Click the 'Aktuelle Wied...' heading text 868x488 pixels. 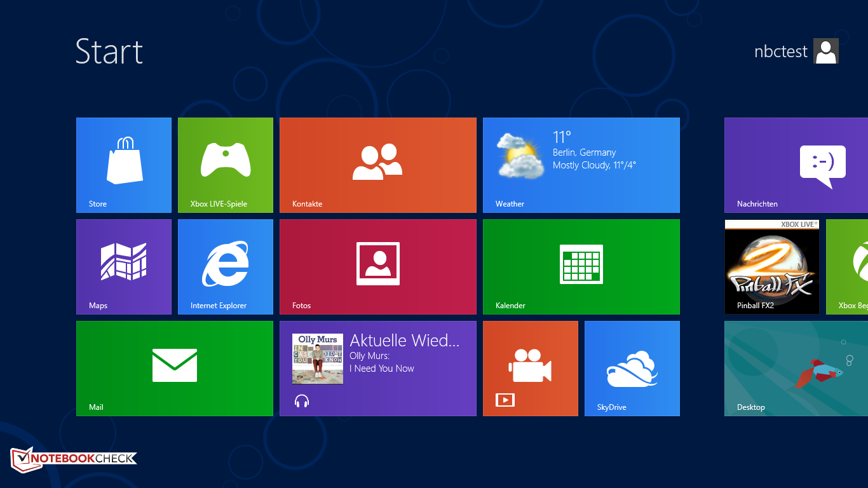point(404,340)
